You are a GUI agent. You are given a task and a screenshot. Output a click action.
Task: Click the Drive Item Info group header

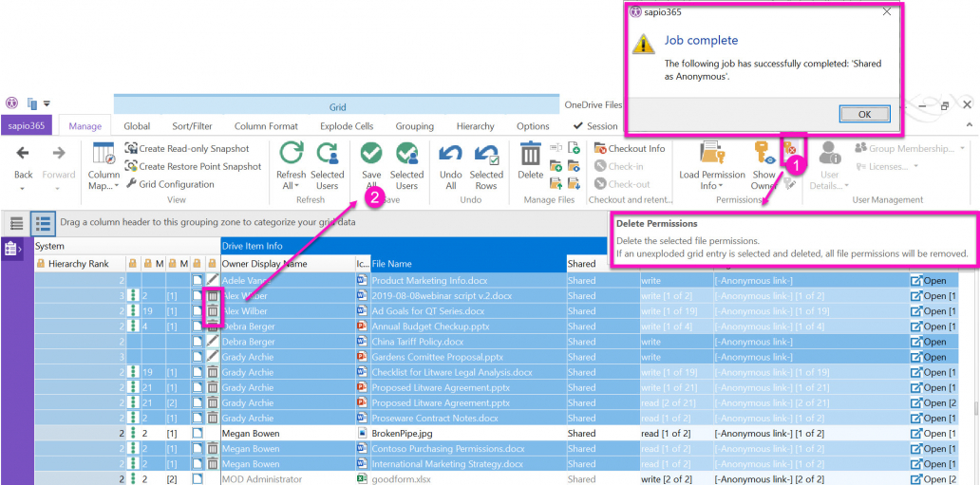point(414,246)
